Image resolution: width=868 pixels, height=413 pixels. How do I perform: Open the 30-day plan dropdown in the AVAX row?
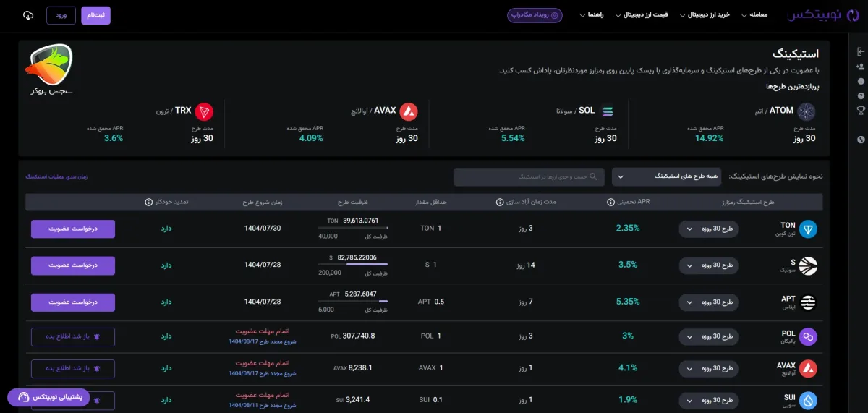pos(708,369)
